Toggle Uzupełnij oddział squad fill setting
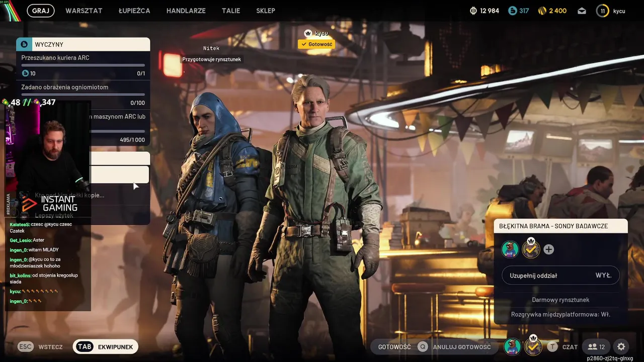The image size is (644, 362). pyautogui.click(x=560, y=276)
